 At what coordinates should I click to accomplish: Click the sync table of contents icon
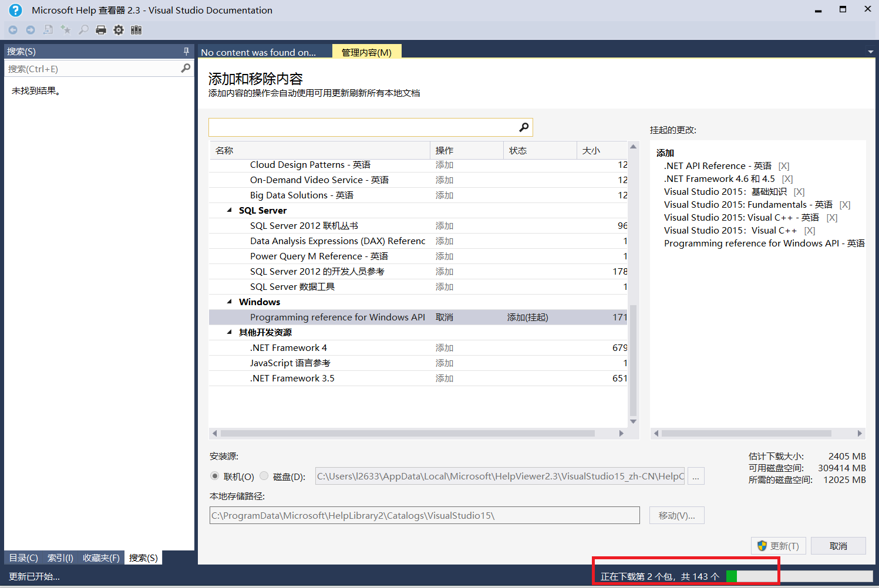[x=48, y=30]
